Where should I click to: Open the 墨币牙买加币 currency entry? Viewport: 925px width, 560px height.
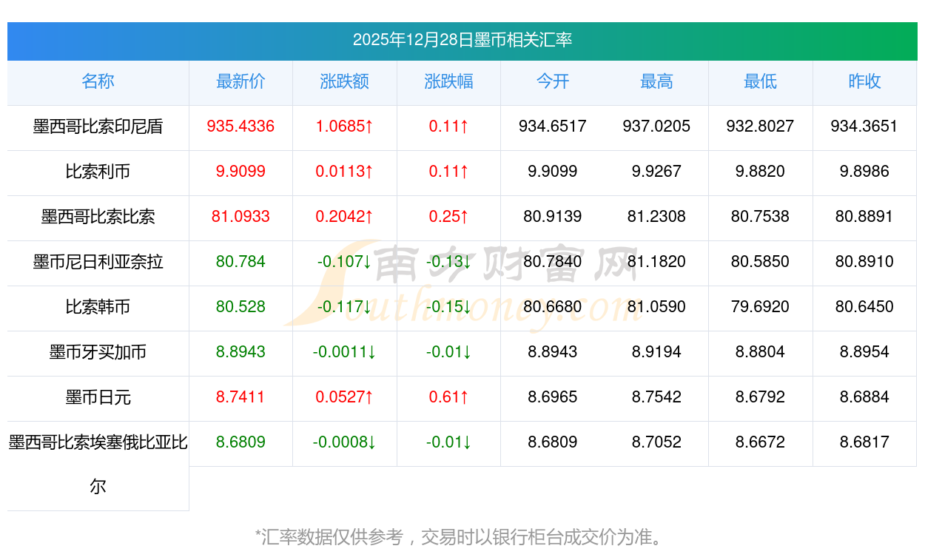click(x=98, y=353)
